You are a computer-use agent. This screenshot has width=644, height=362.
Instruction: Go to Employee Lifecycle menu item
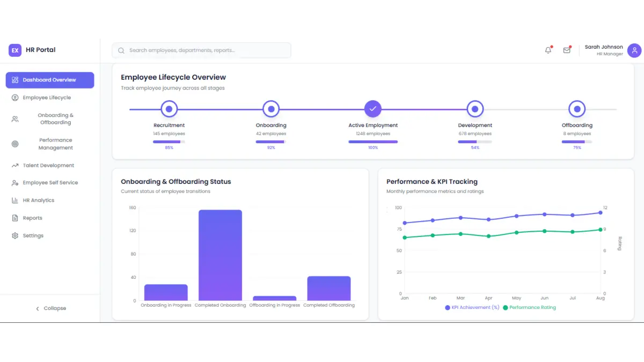(x=47, y=98)
